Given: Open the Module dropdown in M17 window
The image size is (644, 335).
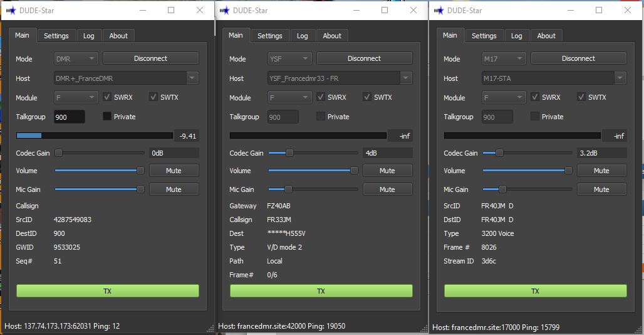Looking at the screenshot, I should [x=504, y=97].
